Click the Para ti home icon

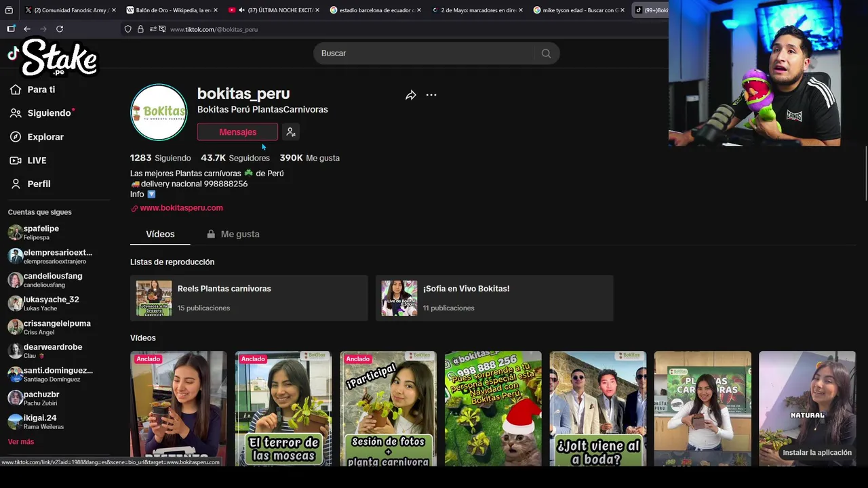click(16, 89)
